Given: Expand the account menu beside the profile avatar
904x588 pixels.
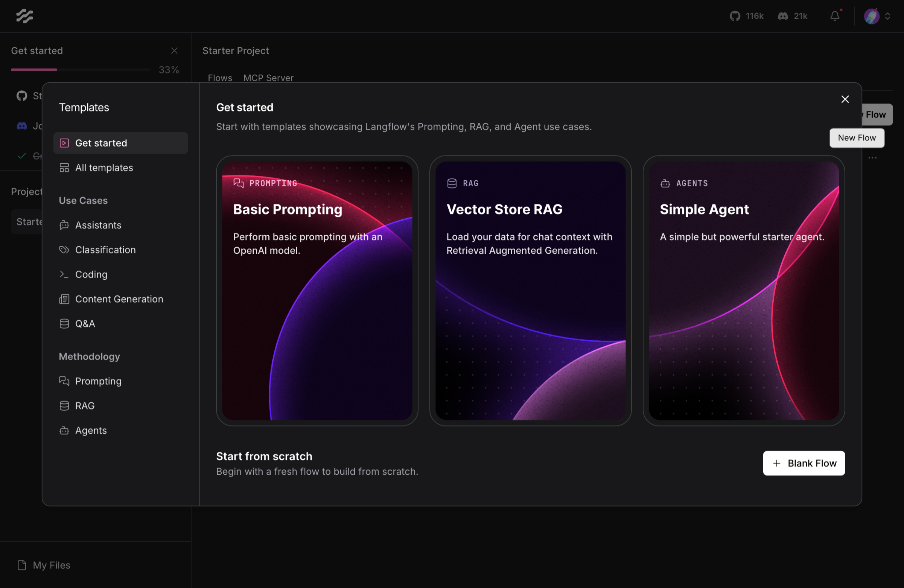Looking at the screenshot, I should [888, 16].
